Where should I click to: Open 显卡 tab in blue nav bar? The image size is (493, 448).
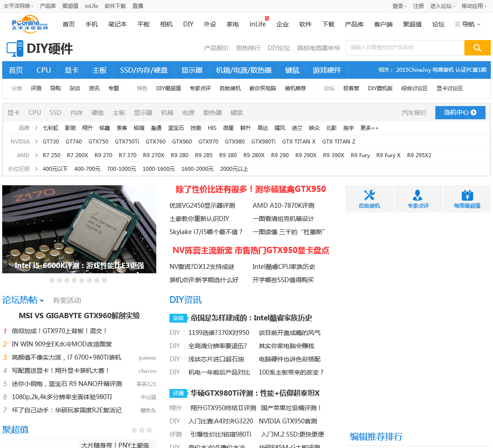(72, 70)
